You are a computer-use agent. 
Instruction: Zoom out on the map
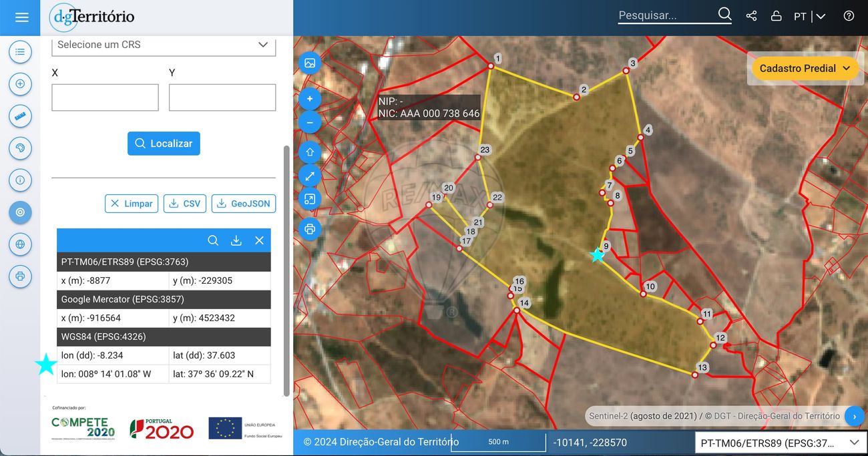click(310, 123)
